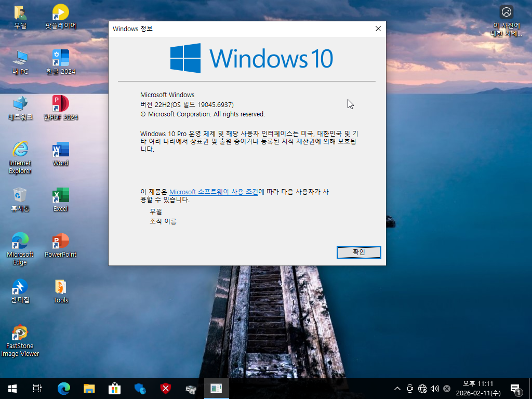Launch 팟플레이어 from the desktop

pos(60,17)
